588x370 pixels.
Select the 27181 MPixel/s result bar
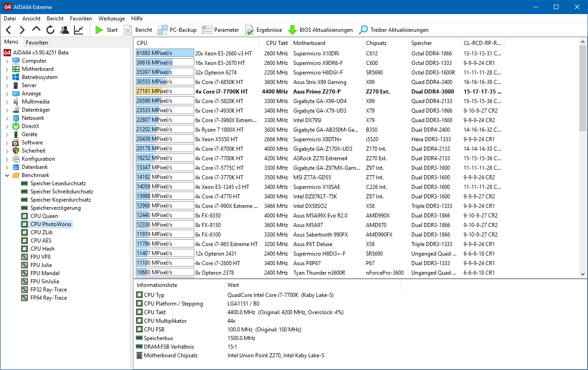pos(164,92)
